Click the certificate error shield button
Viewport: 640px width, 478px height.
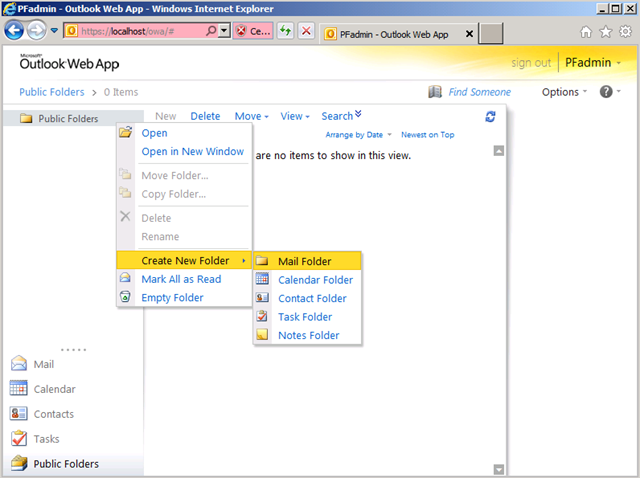point(253,31)
